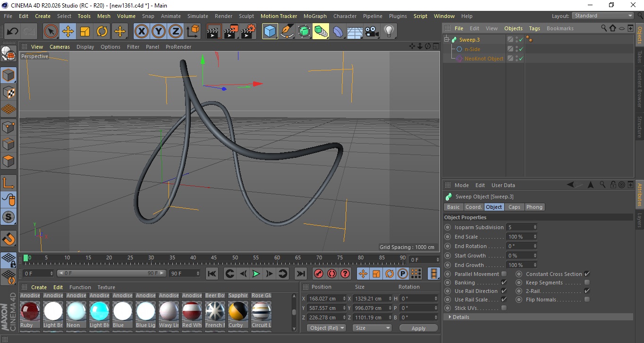This screenshot has width=644, height=343.
Task: Open the spline Pen tool
Action: (287, 32)
